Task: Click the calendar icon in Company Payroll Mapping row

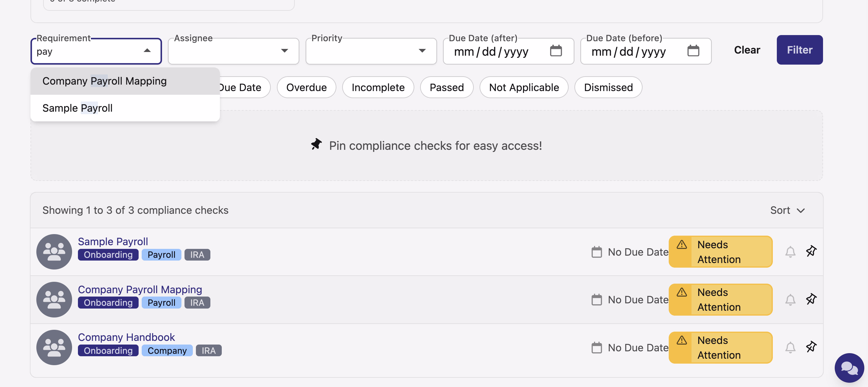Action: pos(596,300)
